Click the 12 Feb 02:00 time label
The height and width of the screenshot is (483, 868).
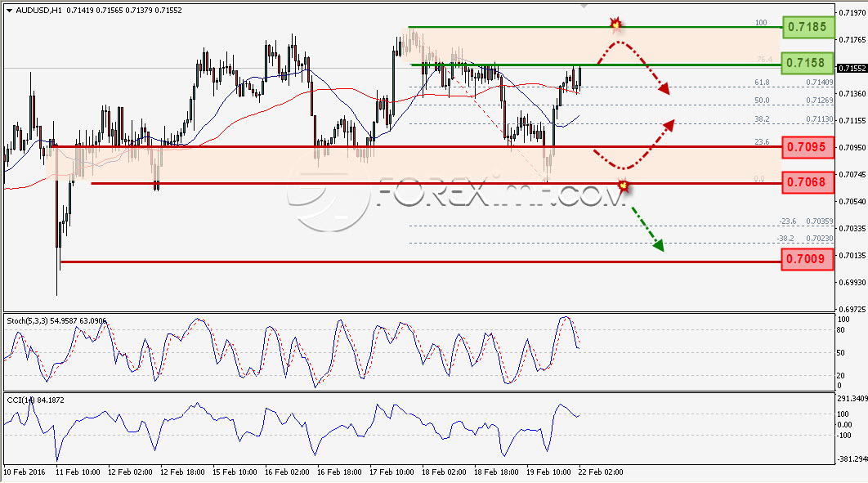[130, 472]
